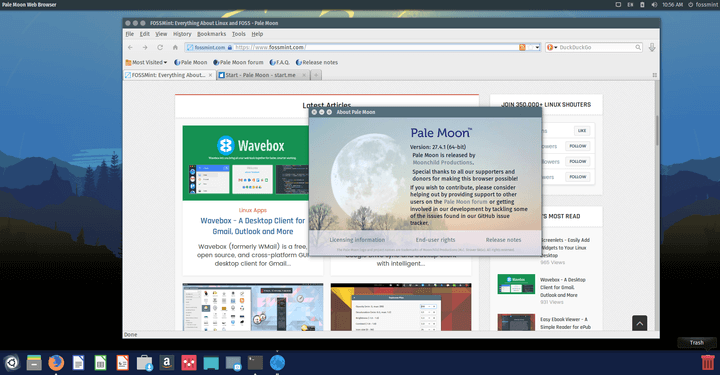Open the Ubuntu launcher dock icon
720x375 pixels.
[x=12, y=363]
